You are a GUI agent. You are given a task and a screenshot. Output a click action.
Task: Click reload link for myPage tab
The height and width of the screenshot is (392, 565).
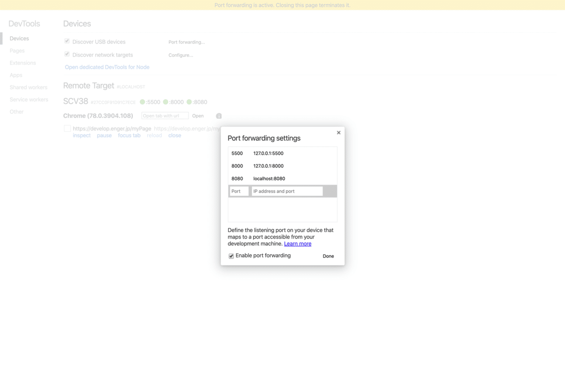154,136
